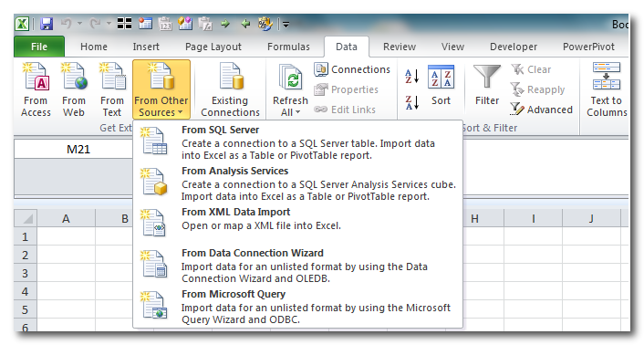
Task: Click the cubes table icon in quick toolbar
Action: pyautogui.click(x=185, y=24)
